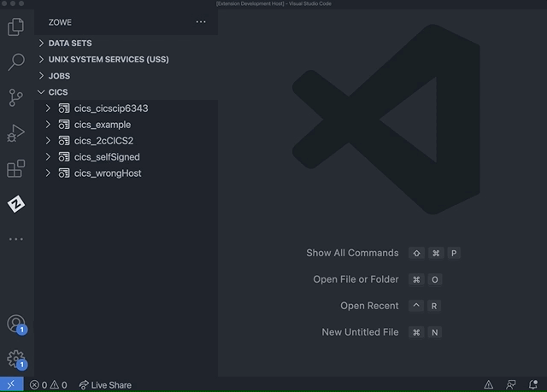Open the Accounts icon with badge

[15, 324]
